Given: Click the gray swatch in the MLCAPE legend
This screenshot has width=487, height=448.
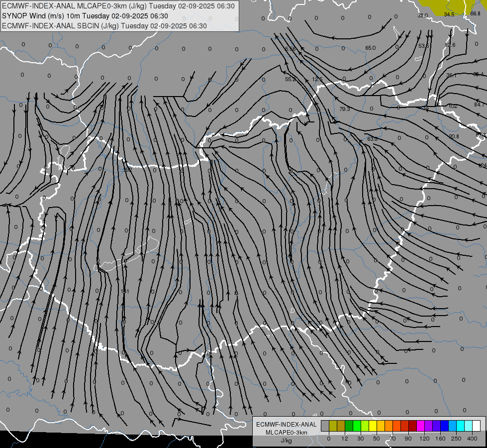Looking at the screenshot, I should 325,426.
